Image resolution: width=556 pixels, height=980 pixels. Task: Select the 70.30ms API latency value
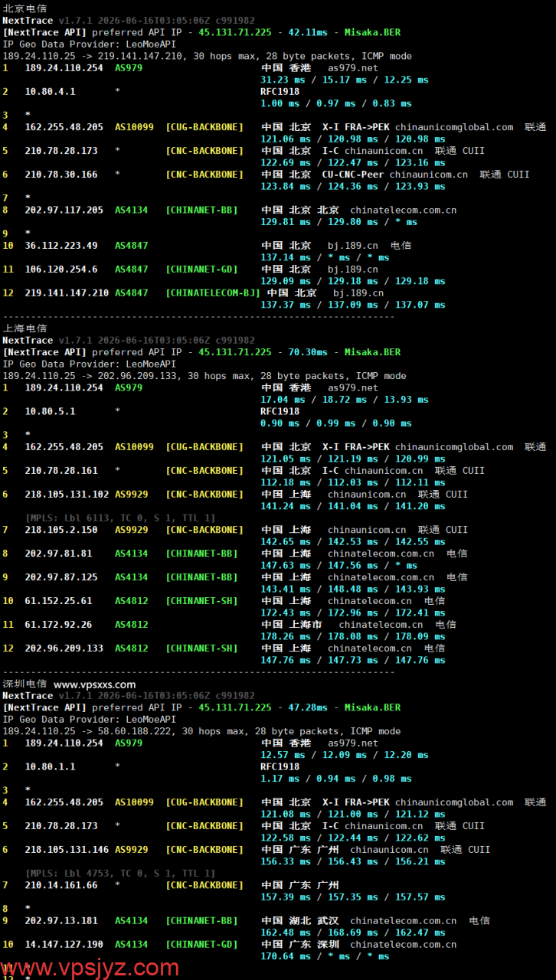(307, 352)
